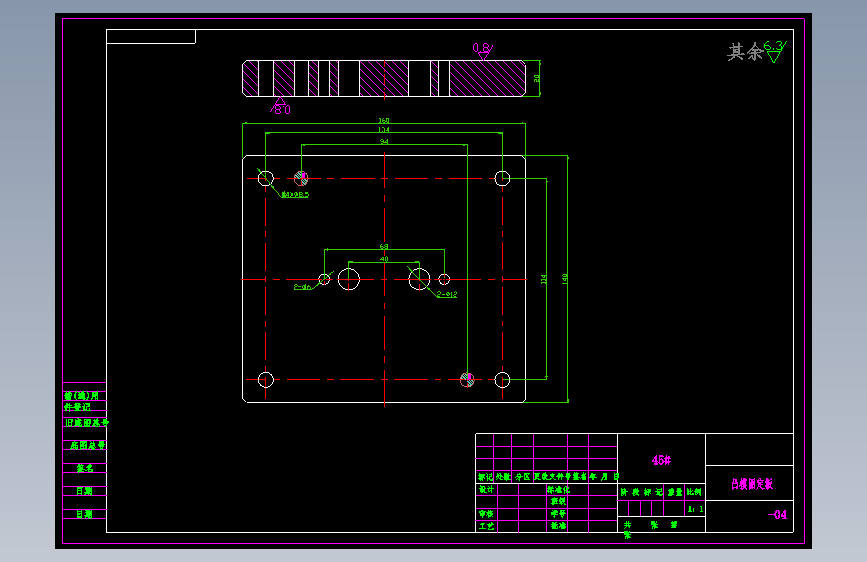Image resolution: width=867 pixels, height=562 pixels.
Task: Select the "设计" cell in title block
Action: coord(487,490)
